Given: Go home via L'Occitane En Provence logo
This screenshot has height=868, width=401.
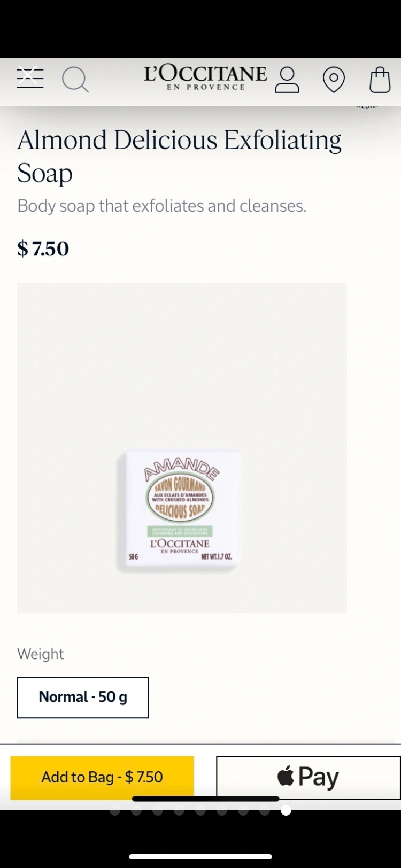Looking at the screenshot, I should click(205, 77).
